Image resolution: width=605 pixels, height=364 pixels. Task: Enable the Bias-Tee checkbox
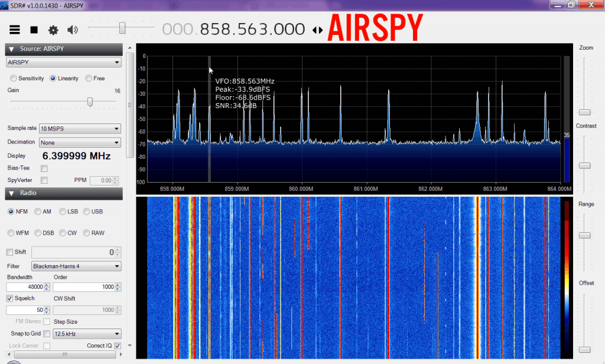point(44,168)
